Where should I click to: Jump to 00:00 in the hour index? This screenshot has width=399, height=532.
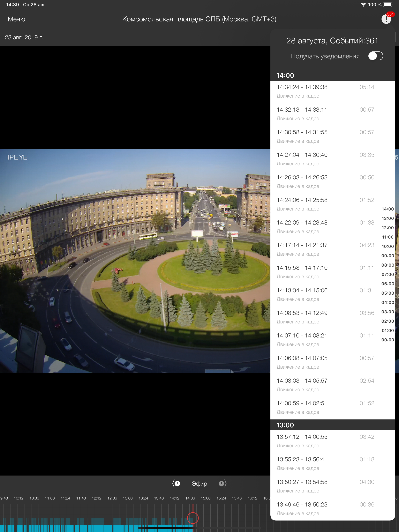388,340
